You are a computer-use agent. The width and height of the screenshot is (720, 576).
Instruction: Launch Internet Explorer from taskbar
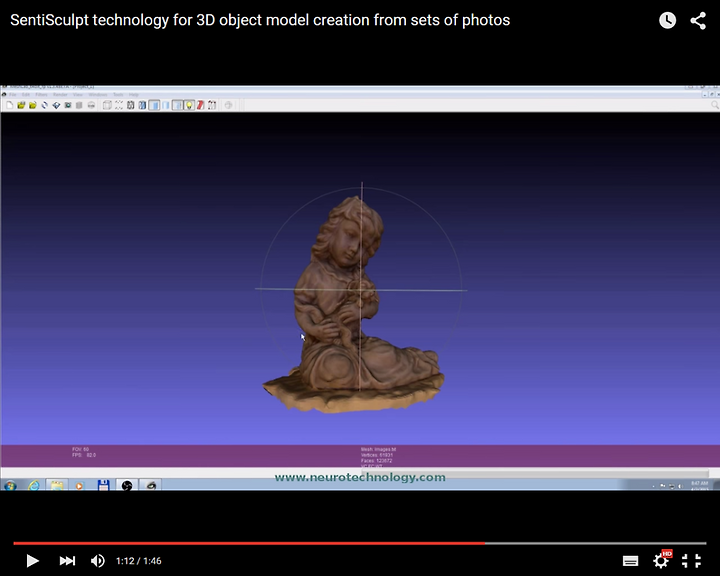coord(34,485)
